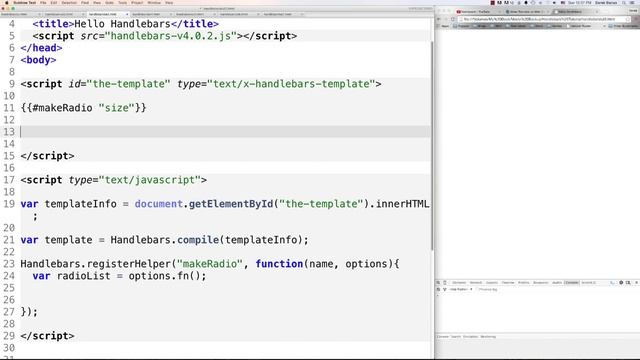
Task: Toggle the console filter funnel
Action: pos(444,289)
